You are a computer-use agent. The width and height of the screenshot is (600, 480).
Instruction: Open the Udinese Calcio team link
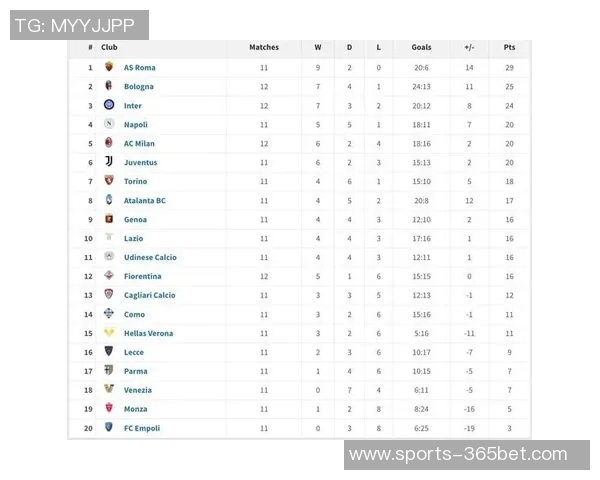tap(150, 257)
